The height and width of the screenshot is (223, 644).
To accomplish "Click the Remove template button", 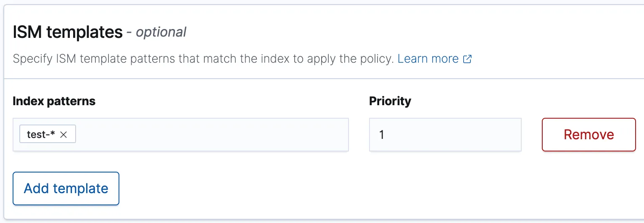I will pos(589,135).
